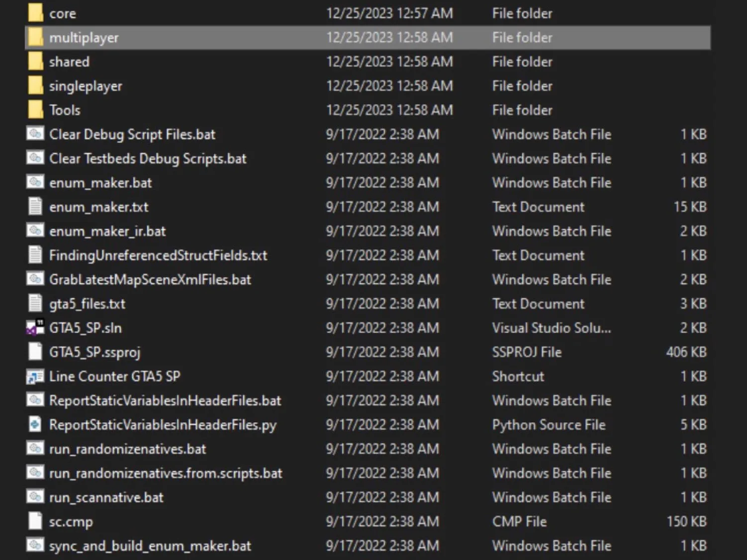Image resolution: width=747 pixels, height=560 pixels.
Task: Click the 3 KB size value
Action: 693,304
